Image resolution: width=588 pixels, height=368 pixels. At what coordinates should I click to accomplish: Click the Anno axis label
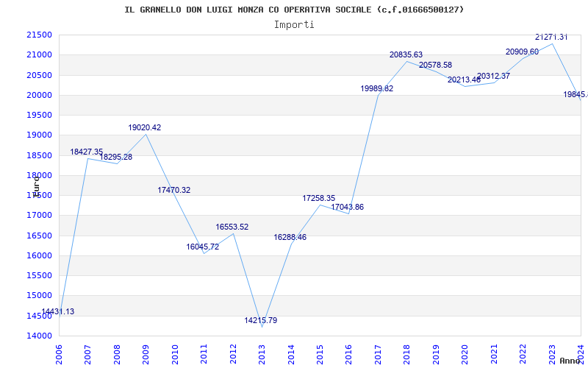(570, 361)
